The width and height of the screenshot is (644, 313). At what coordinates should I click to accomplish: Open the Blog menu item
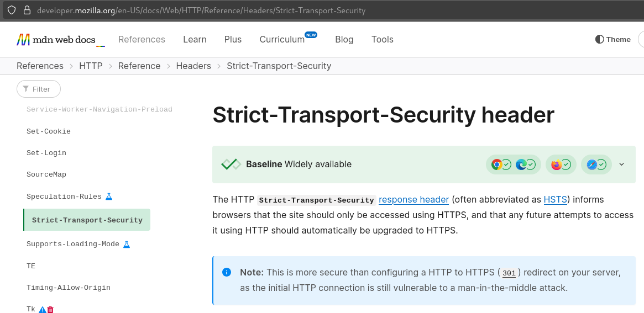(344, 39)
